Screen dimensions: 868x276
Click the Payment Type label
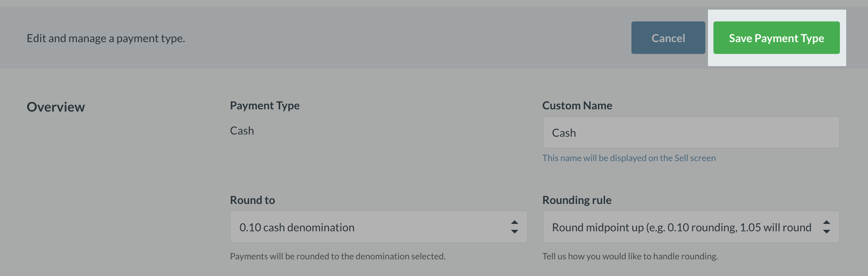(x=265, y=106)
